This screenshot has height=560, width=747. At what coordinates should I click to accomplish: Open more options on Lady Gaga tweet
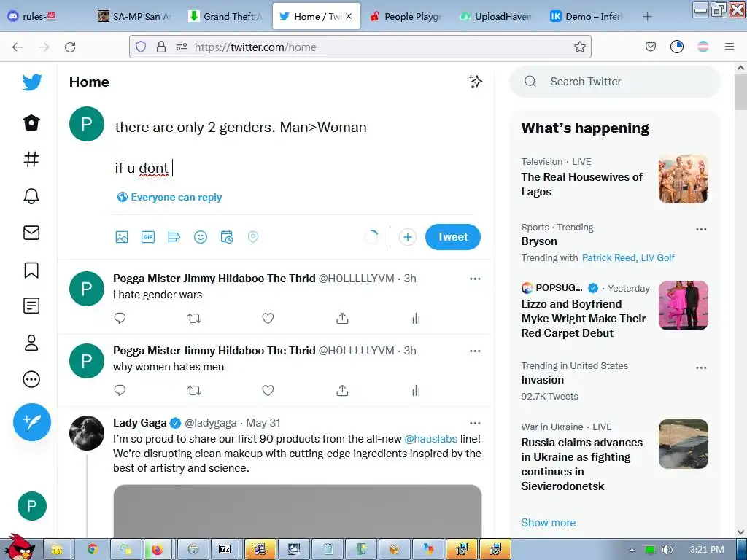[475, 423]
